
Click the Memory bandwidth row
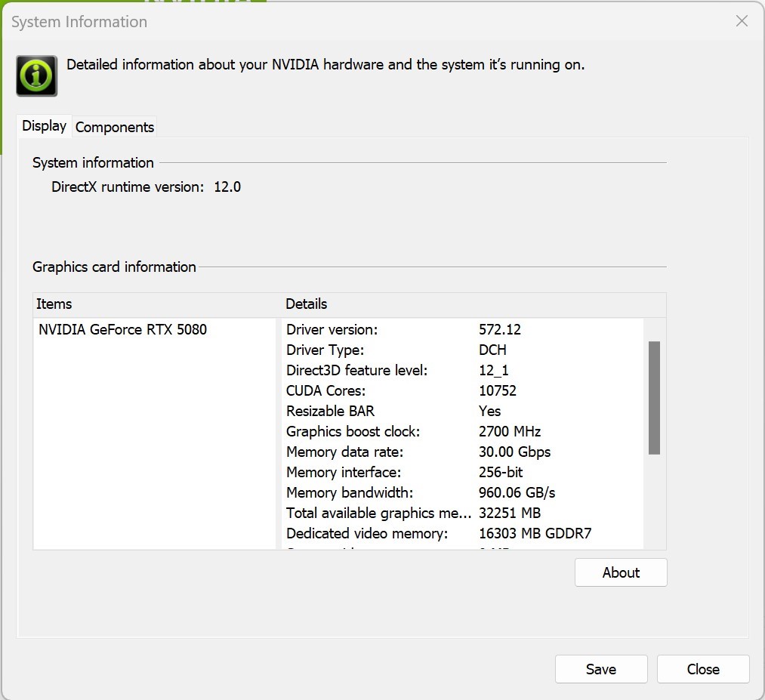coord(462,492)
